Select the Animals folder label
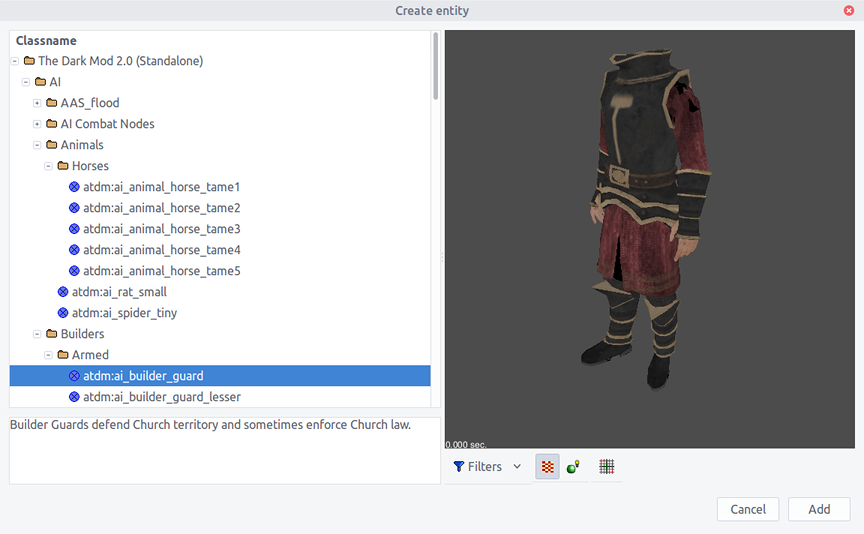864x534 pixels. pyautogui.click(x=82, y=145)
